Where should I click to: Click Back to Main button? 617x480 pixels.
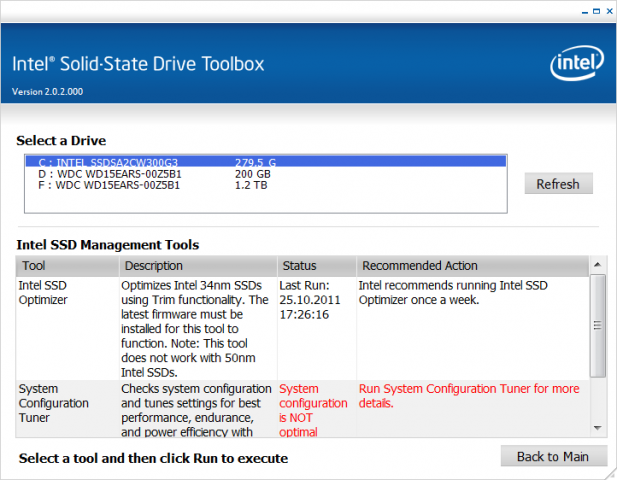553,456
